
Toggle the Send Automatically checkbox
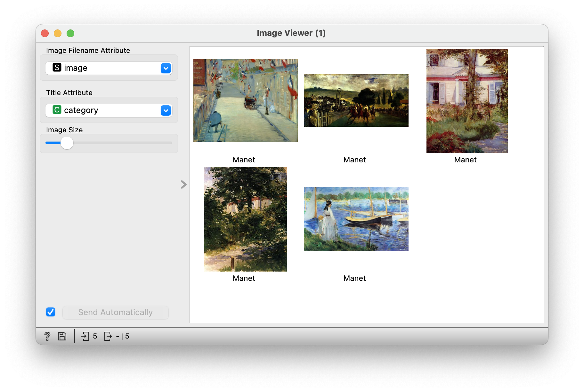51,312
